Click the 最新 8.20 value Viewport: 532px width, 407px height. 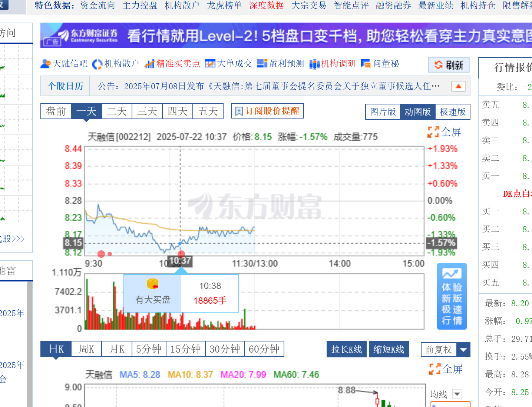tap(520, 303)
